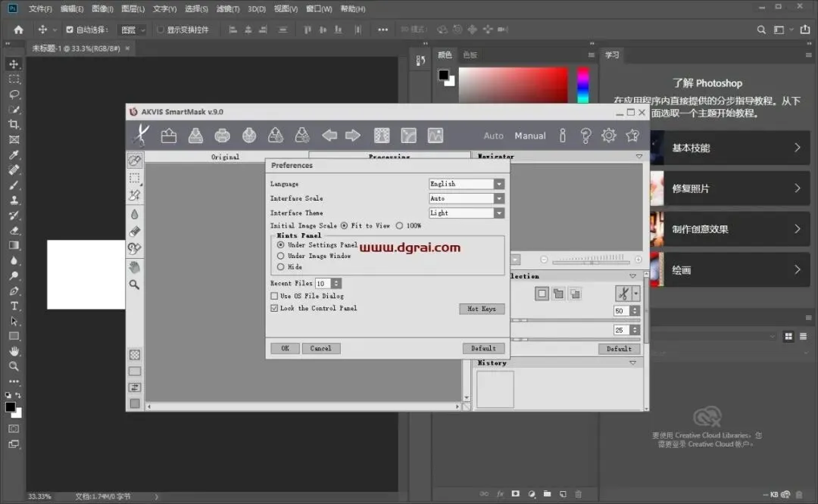Click the Photoshop hue spectrum strip
This screenshot has width=818, height=504.
point(582,85)
